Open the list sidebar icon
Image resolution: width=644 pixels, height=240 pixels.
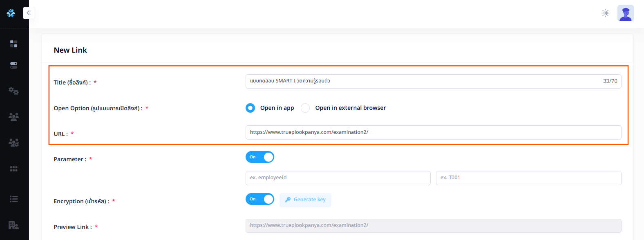coord(14,199)
